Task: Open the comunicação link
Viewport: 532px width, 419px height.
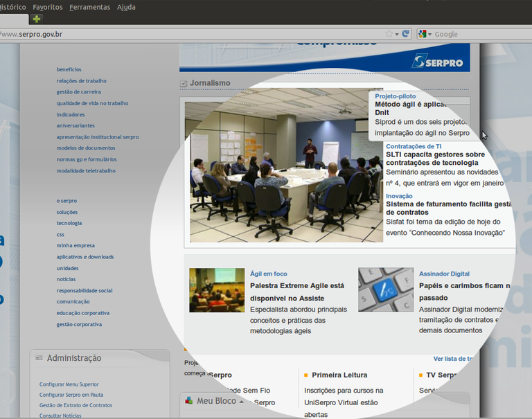Action: tap(73, 301)
